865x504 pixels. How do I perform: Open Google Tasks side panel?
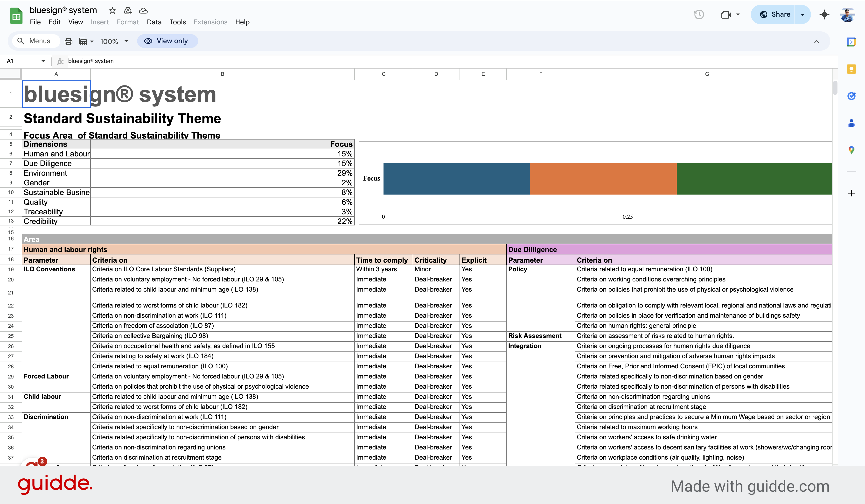pyautogui.click(x=851, y=96)
